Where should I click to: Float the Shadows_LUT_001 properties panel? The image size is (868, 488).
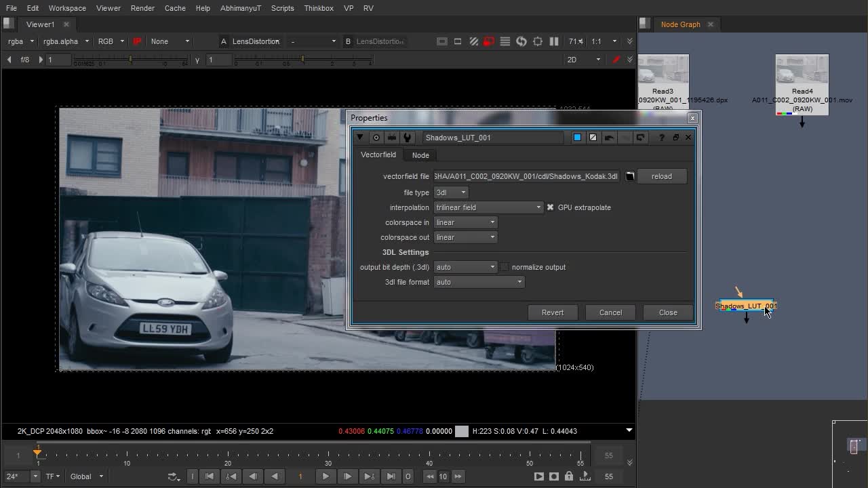(x=675, y=138)
